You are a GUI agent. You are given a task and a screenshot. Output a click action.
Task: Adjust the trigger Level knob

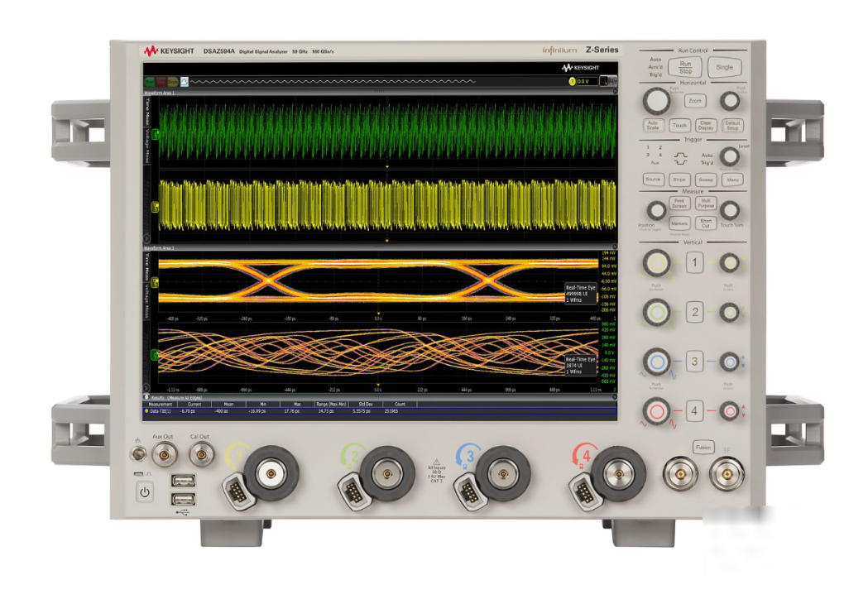(730, 156)
